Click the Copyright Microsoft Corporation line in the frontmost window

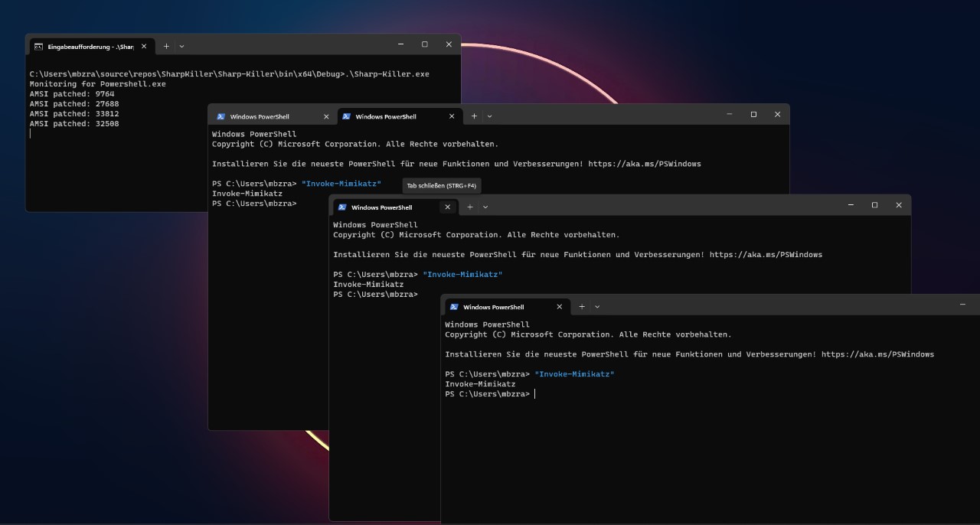click(588, 334)
